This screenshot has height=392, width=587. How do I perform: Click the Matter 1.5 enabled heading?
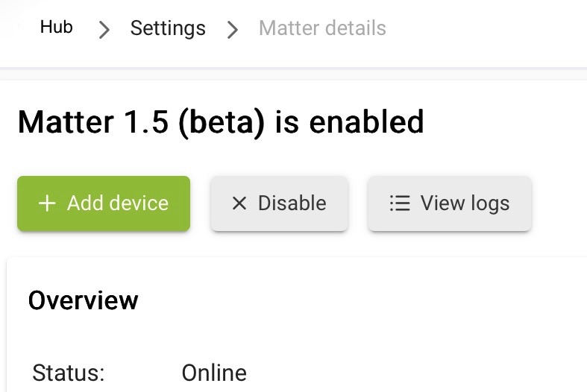(x=221, y=122)
